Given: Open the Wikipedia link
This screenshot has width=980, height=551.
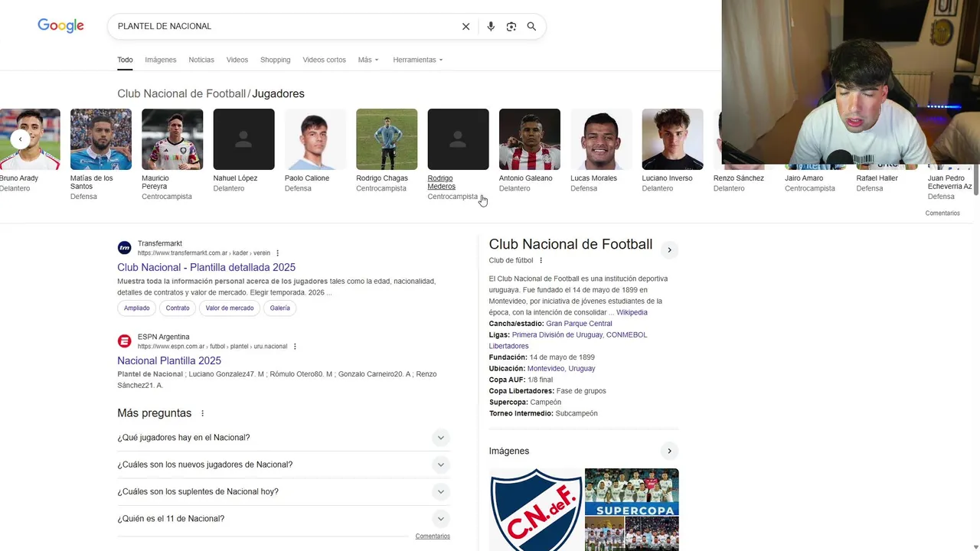Looking at the screenshot, I should pyautogui.click(x=632, y=312).
